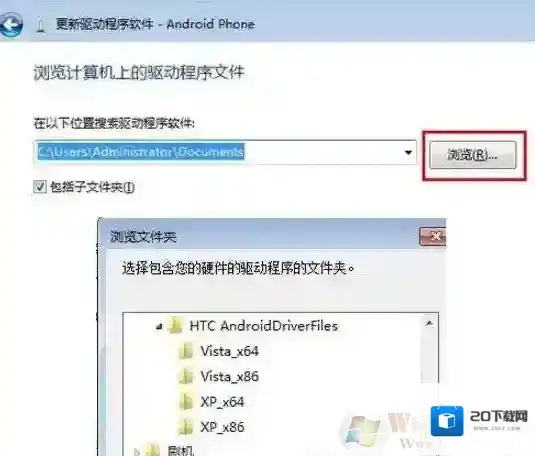Click the 刷机 folder icon
This screenshot has width=535, height=456.
click(x=153, y=450)
